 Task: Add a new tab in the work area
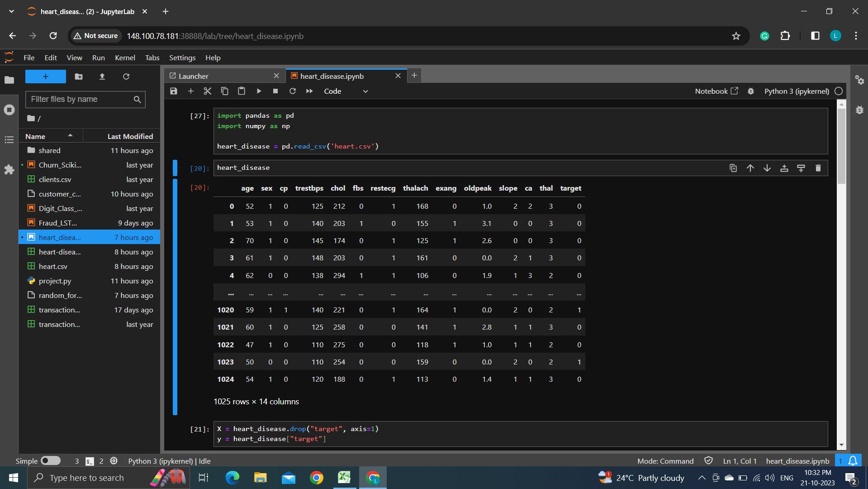[414, 76]
